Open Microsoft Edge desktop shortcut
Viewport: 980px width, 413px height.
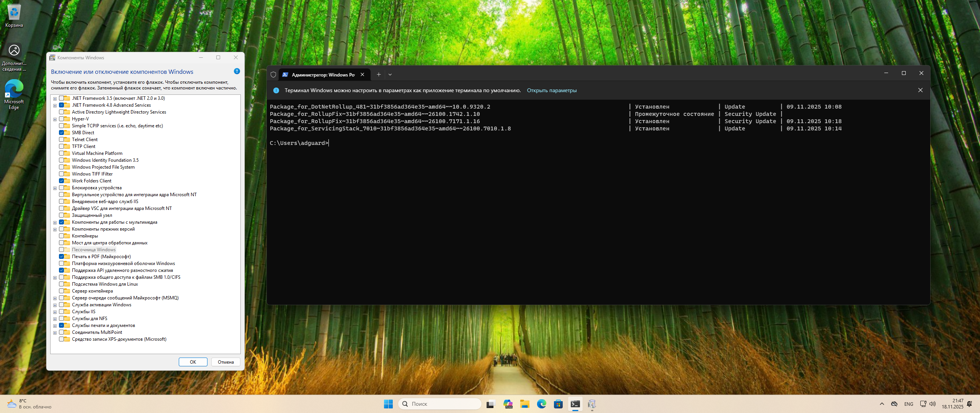coord(14,94)
